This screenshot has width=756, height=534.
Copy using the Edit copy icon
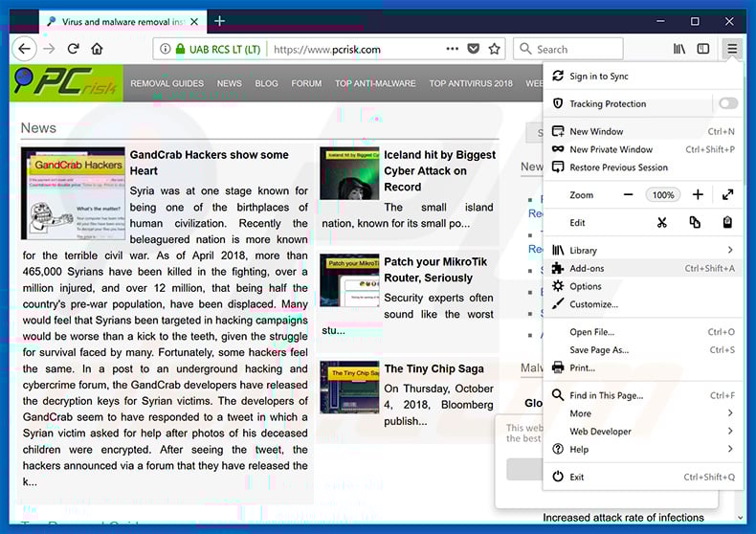tap(695, 223)
